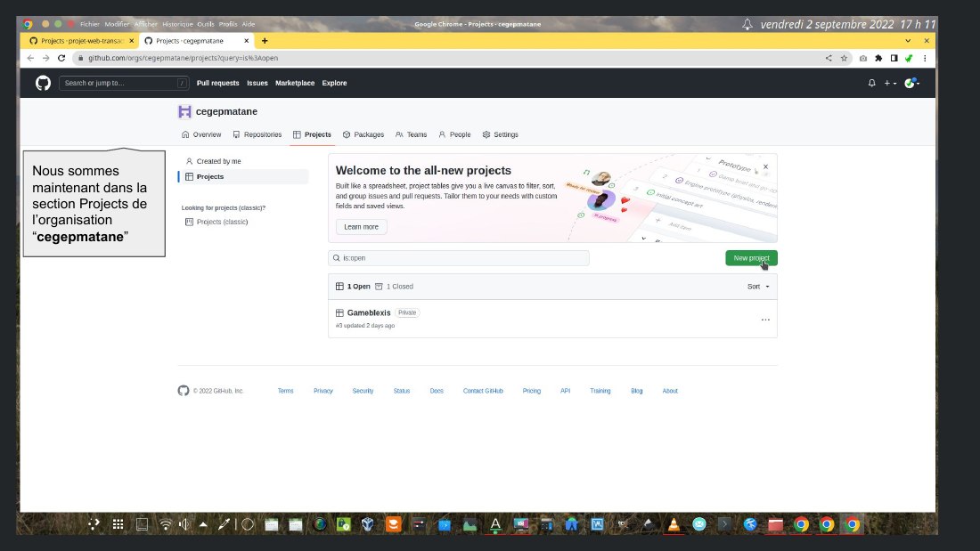This screenshot has height=551, width=980.
Task: Click Pull requests in the GitHub header
Action: click(x=217, y=83)
